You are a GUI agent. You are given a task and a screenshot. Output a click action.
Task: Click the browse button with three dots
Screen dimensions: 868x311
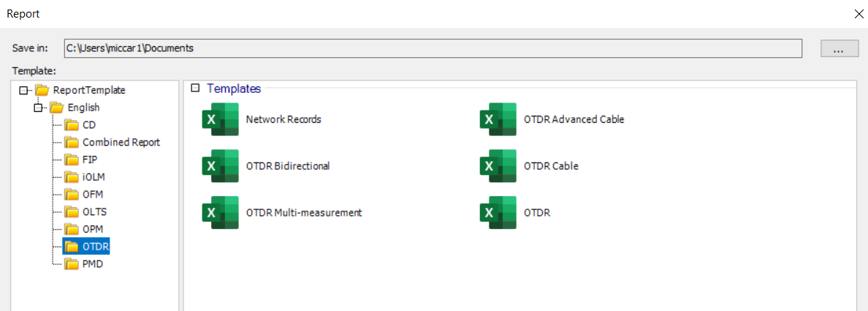point(839,48)
